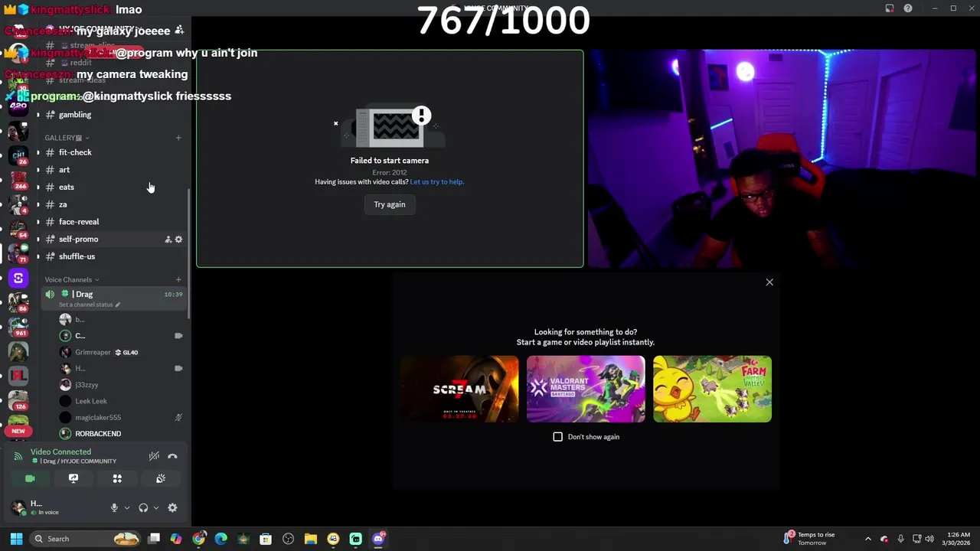
Task: Click the taskbar Search box
Action: pyautogui.click(x=87, y=539)
